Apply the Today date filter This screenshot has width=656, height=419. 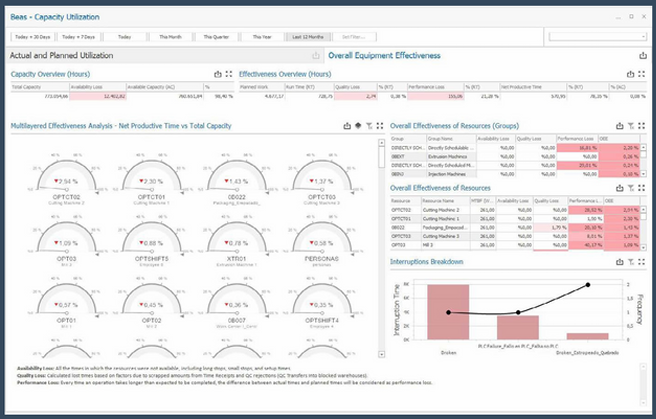click(x=125, y=37)
